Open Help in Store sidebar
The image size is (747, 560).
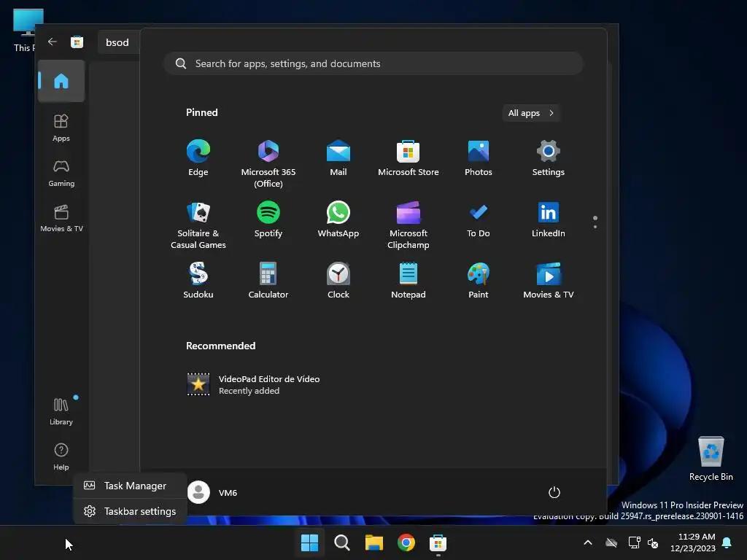tap(61, 457)
